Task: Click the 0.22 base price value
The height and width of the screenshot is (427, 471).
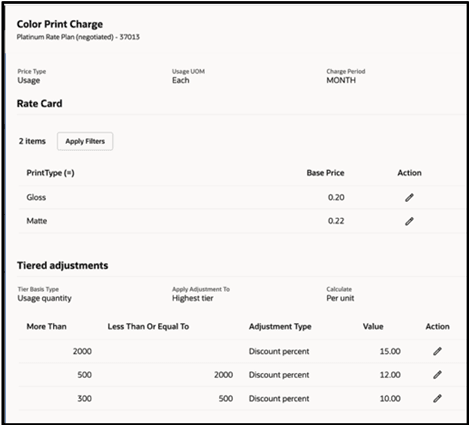Action: (x=336, y=221)
